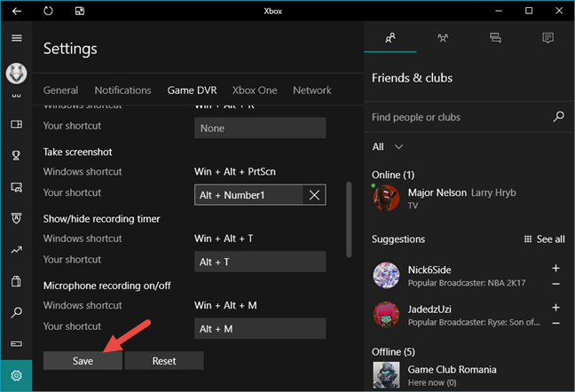
Task: Open Search magnifier icon in sidebar
Action: (17, 312)
